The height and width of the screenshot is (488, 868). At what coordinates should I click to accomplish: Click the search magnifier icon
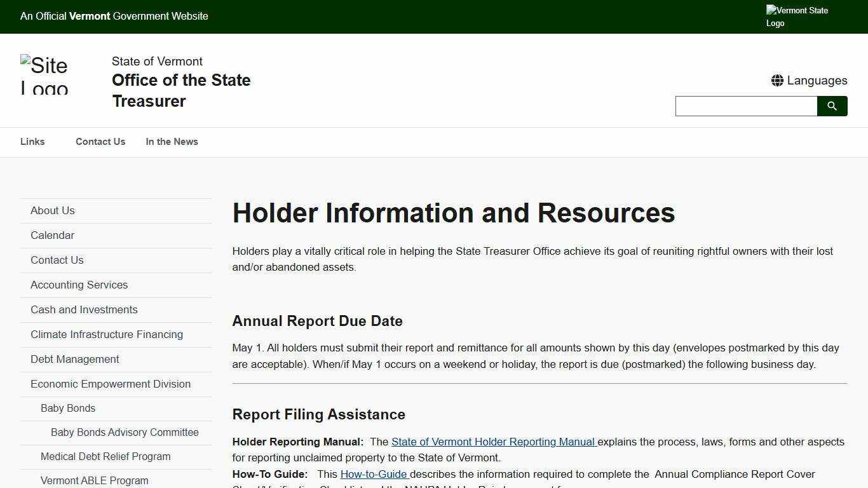pos(832,105)
